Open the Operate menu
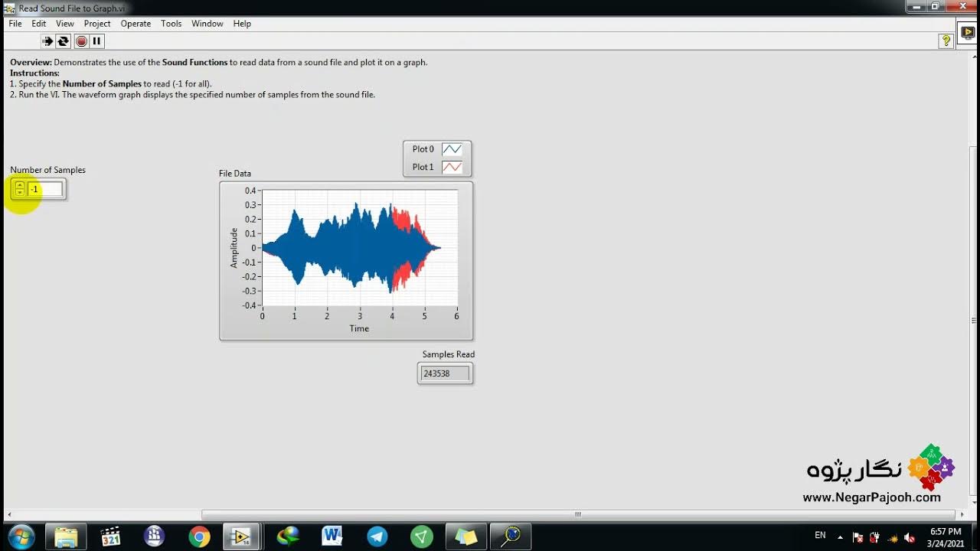This screenshot has height=551, width=980. click(x=136, y=24)
